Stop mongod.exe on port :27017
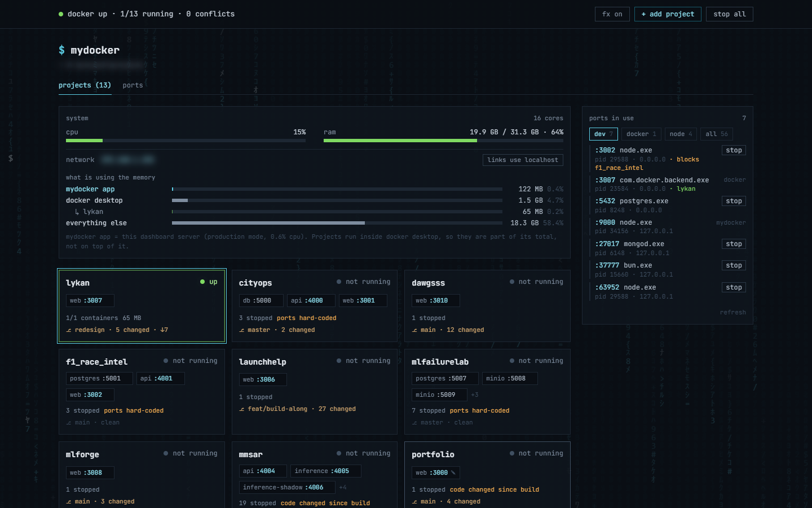This screenshot has height=508, width=812. tap(734, 244)
